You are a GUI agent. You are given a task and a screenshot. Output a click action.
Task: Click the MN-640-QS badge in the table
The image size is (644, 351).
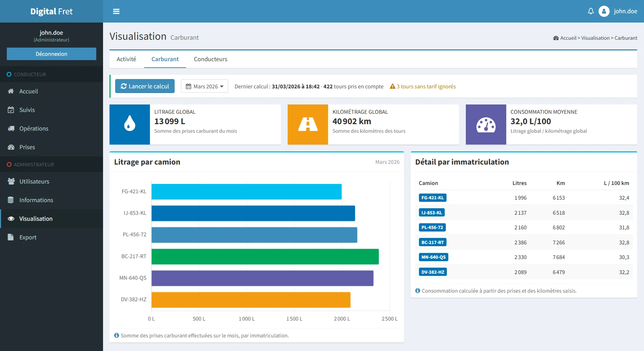point(434,257)
